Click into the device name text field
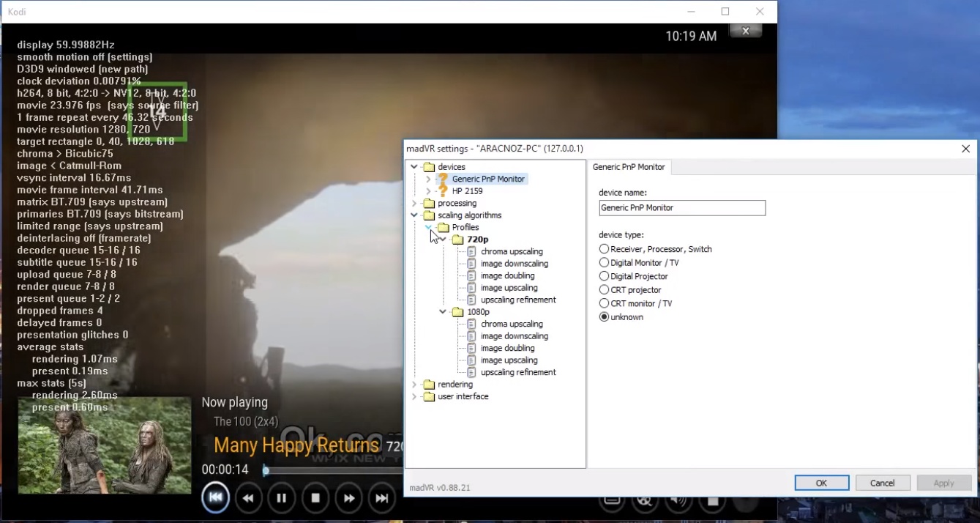 [x=682, y=208]
